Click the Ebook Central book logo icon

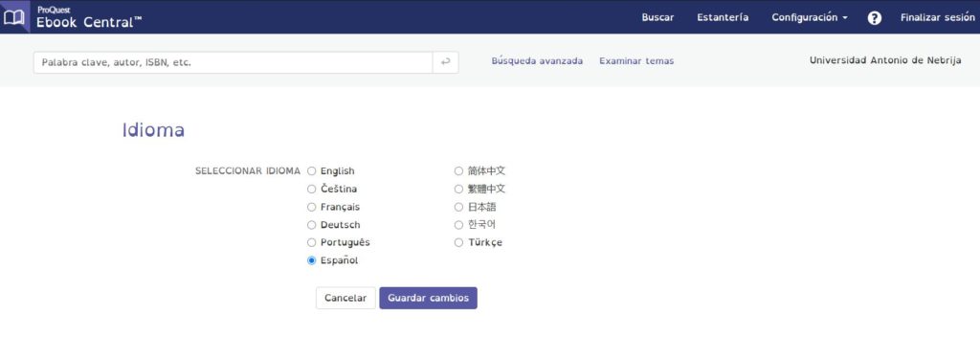(13, 17)
